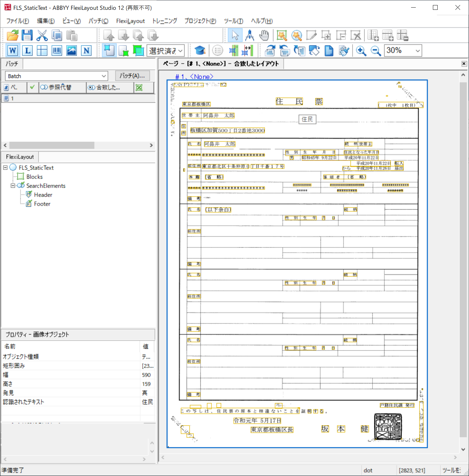Click the magic wand circle tool

[x=296, y=35]
